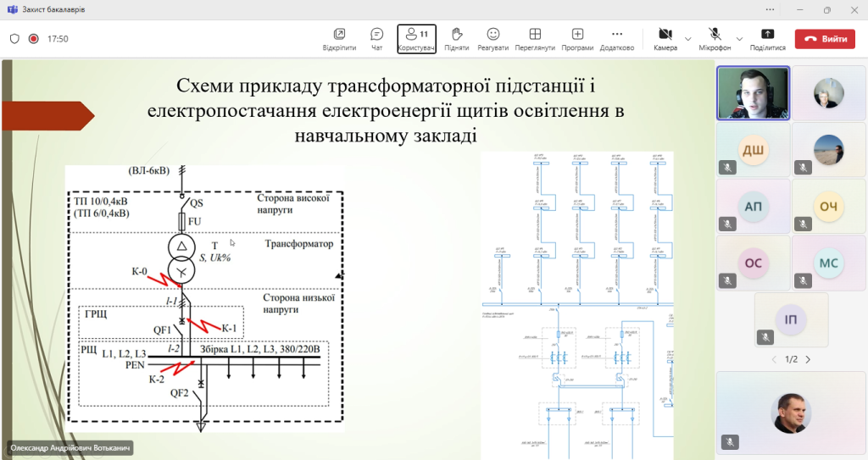The height and width of the screenshot is (460, 868).
Task: Go to next participants page chevron
Action: (x=808, y=359)
